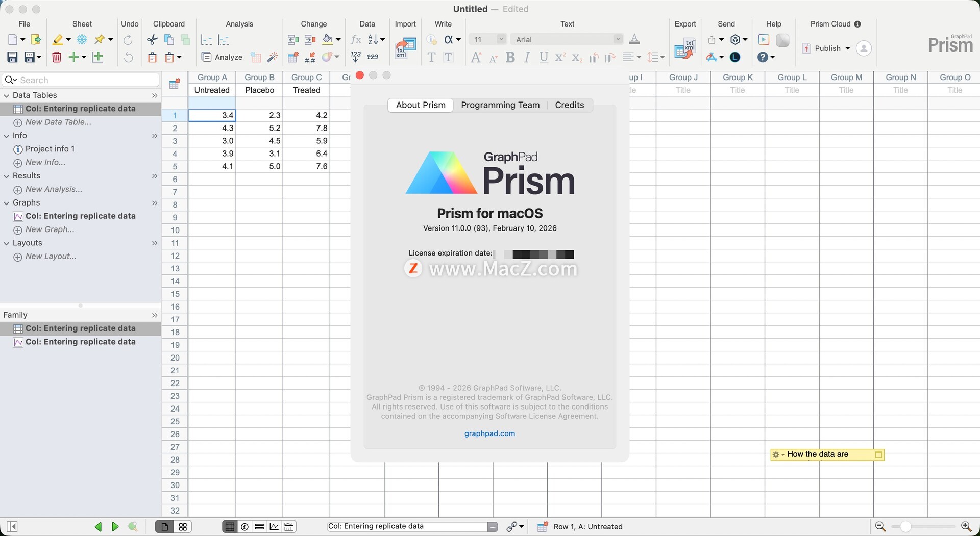
Task: Click the Italic text formatting icon
Action: [527, 57]
